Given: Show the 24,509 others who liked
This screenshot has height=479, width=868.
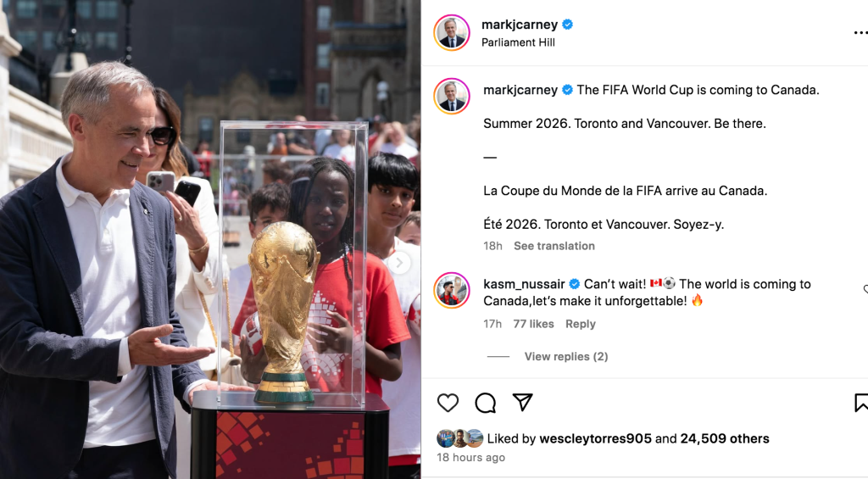Looking at the screenshot, I should click(725, 438).
